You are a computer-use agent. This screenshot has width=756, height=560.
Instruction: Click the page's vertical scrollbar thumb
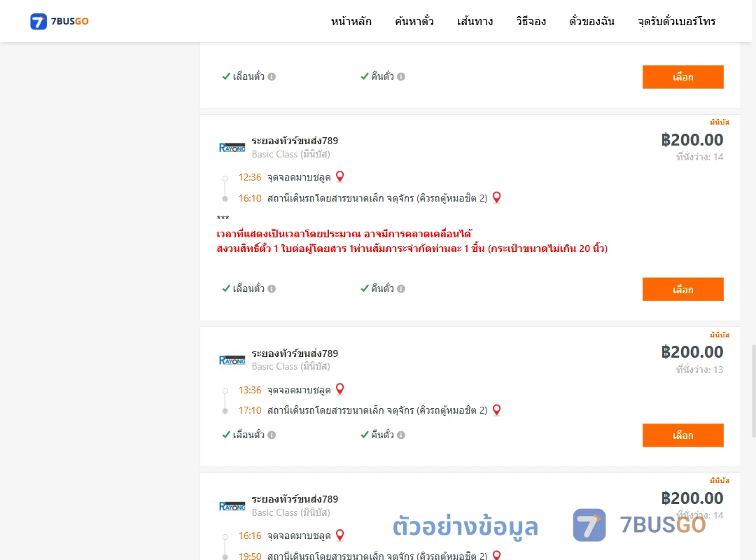coord(753,391)
